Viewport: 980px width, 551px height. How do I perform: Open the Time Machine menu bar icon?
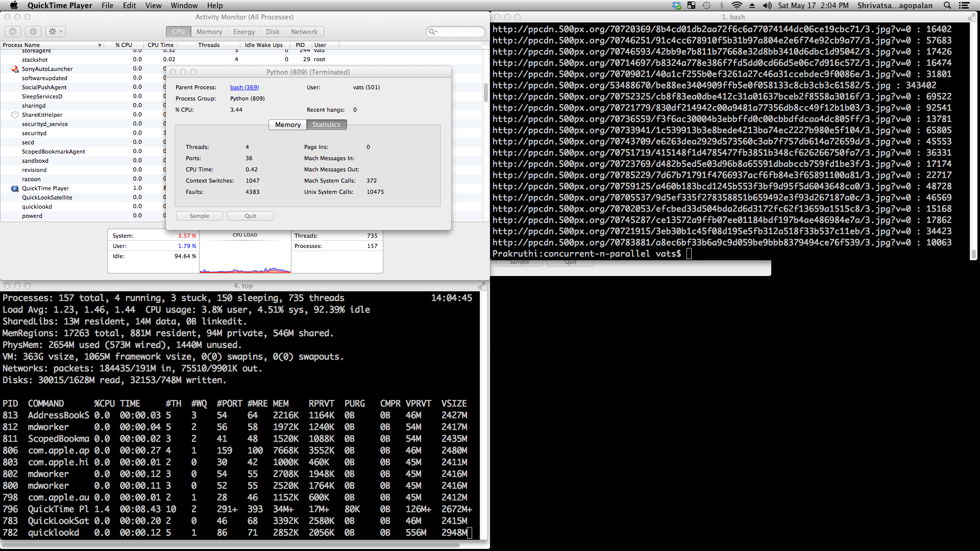click(x=706, y=6)
